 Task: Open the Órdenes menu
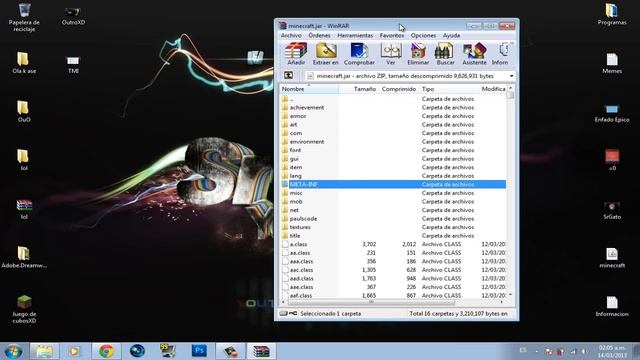(x=319, y=36)
